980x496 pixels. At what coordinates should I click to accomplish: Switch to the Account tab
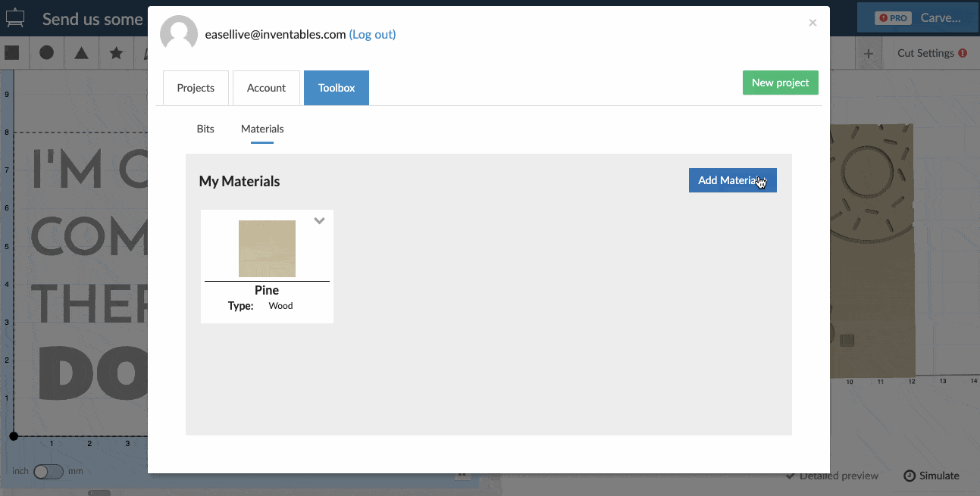tap(266, 88)
